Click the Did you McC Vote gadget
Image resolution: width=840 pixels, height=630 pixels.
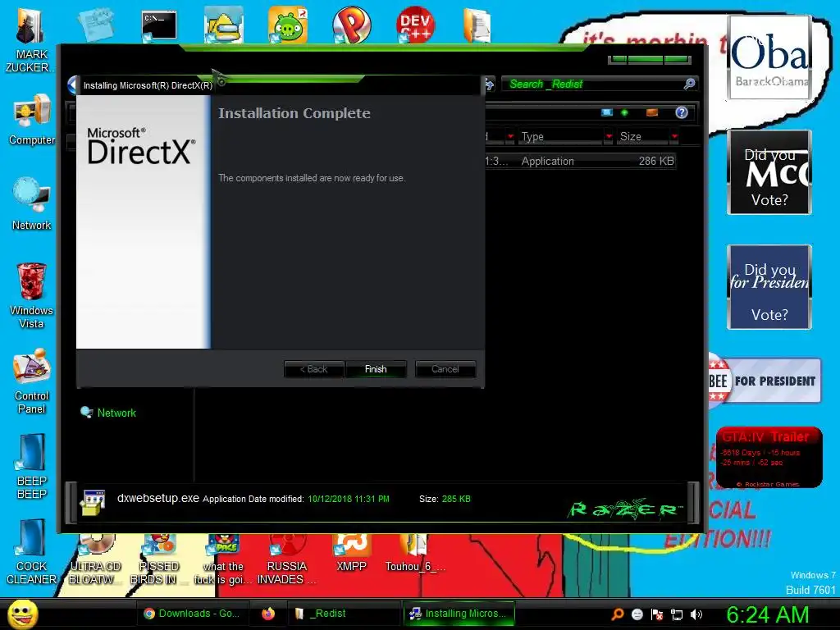(769, 172)
